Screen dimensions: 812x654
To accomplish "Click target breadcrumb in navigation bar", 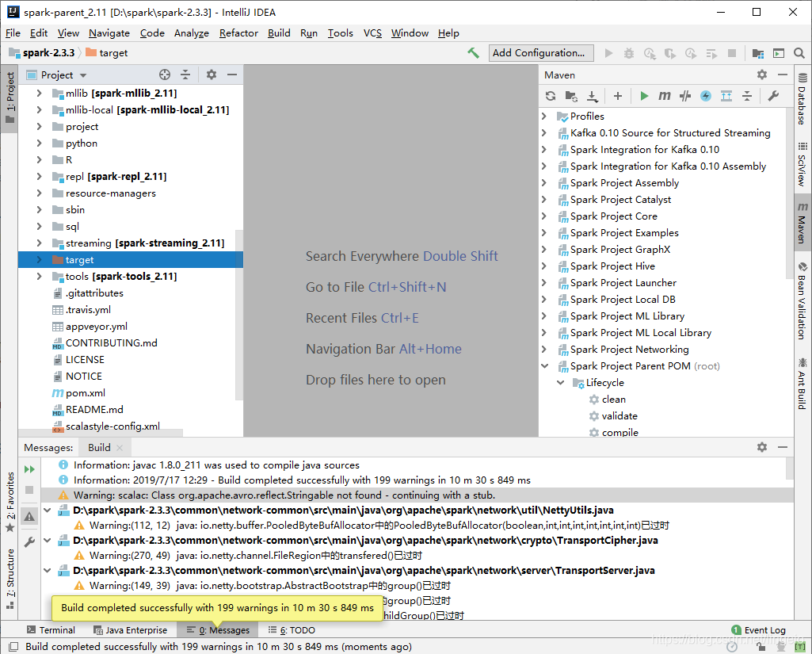I will pos(113,53).
